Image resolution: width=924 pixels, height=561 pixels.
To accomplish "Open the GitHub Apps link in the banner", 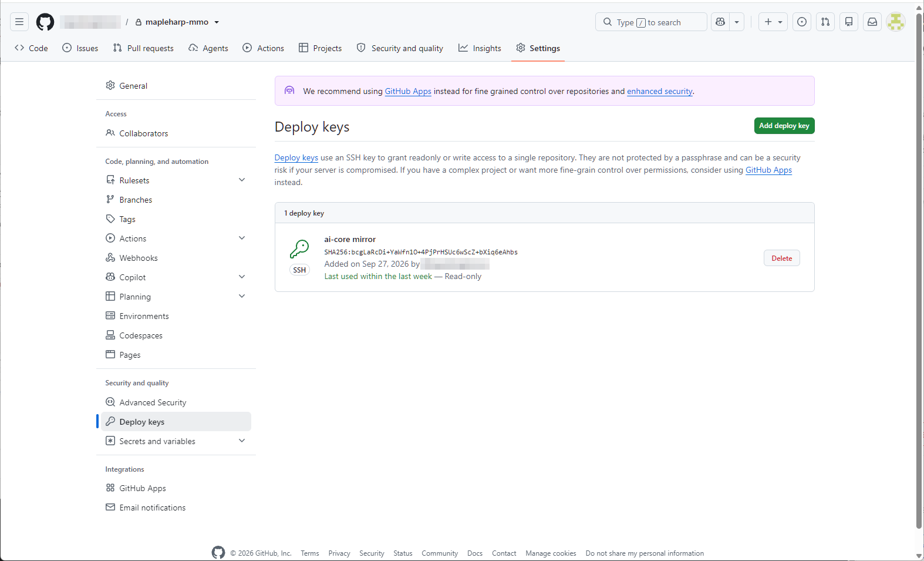I will click(408, 91).
